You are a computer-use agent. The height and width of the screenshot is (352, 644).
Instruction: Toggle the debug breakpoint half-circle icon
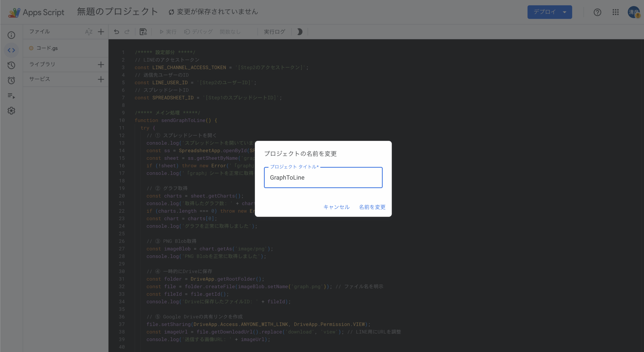[300, 32]
